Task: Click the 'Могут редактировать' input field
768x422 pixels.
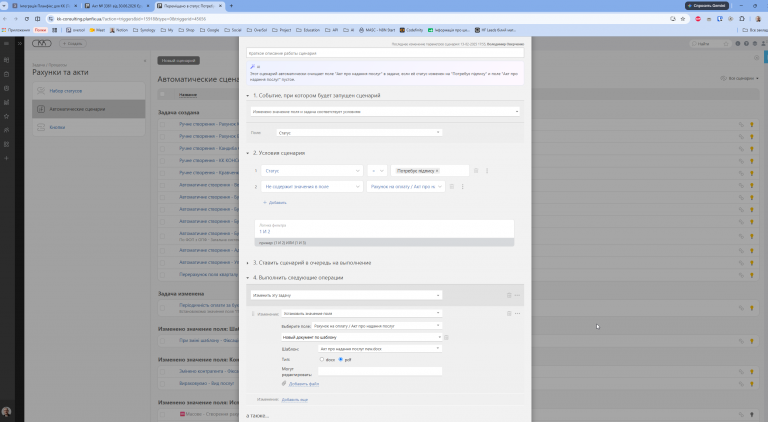Action: tap(380, 371)
